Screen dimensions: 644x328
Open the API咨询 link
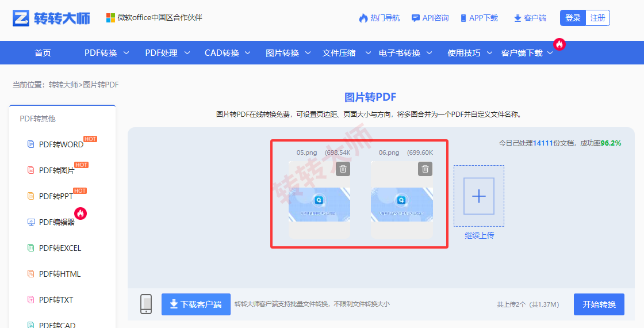pos(435,18)
